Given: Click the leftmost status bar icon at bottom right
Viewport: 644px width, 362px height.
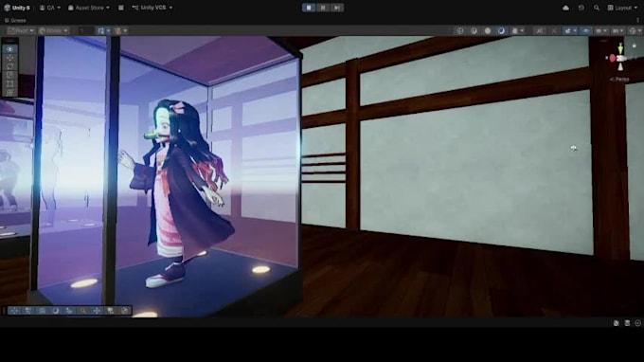Looking at the screenshot, I should pyautogui.click(x=617, y=323).
